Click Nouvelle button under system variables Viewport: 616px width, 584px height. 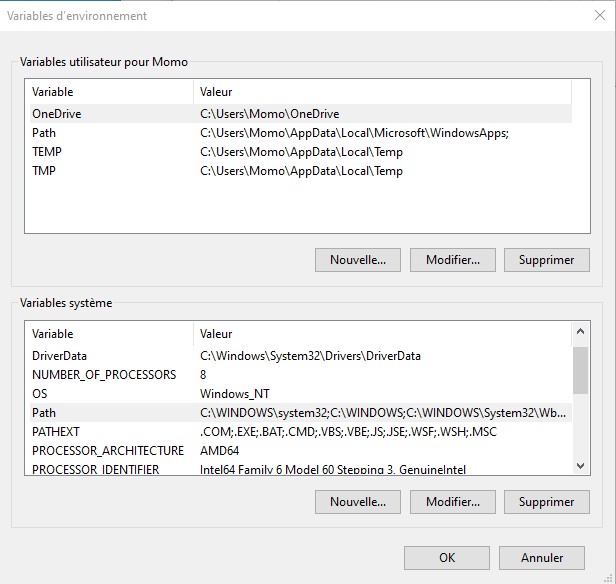coord(358,502)
